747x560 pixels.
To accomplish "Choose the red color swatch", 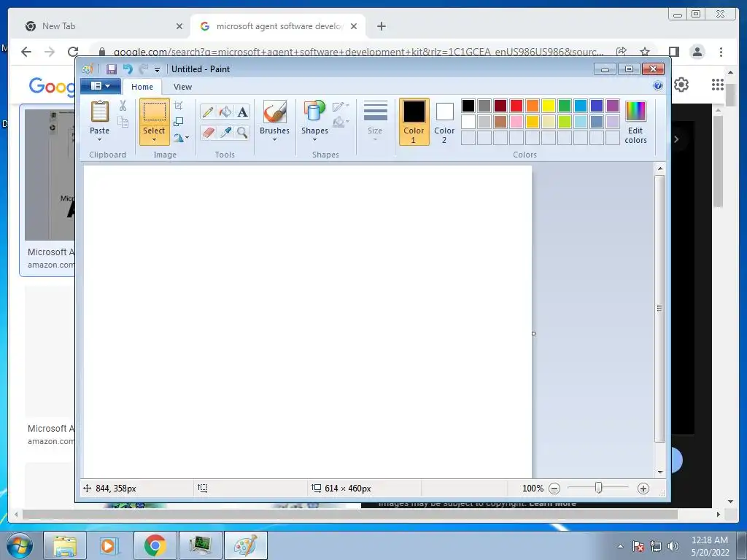I will pos(516,106).
